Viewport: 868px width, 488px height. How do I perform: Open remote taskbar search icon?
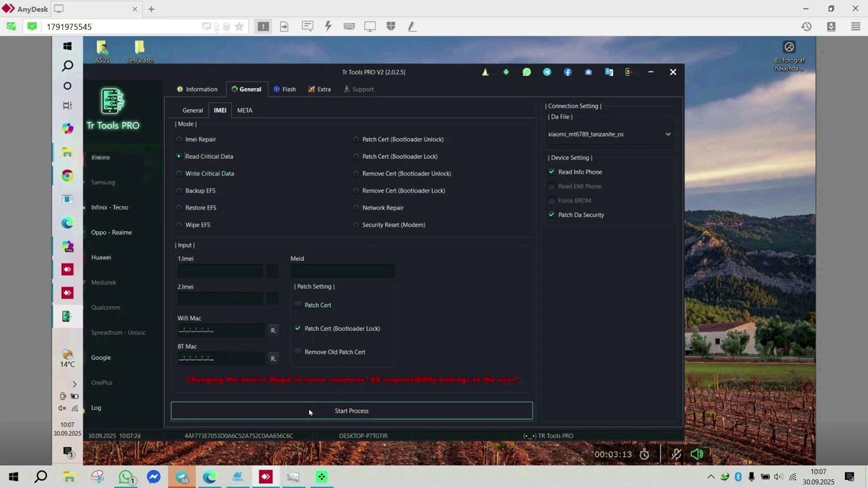point(67,66)
